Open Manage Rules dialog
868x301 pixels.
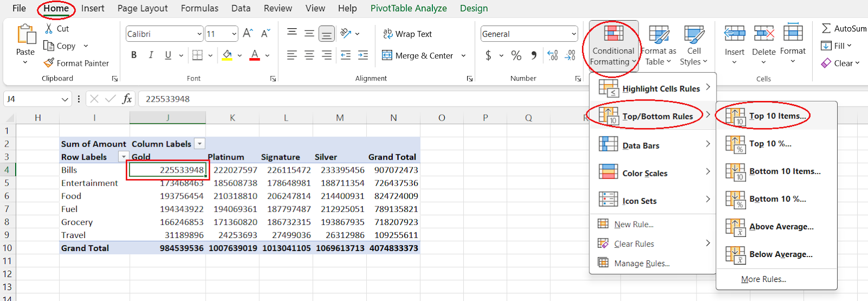tap(642, 264)
